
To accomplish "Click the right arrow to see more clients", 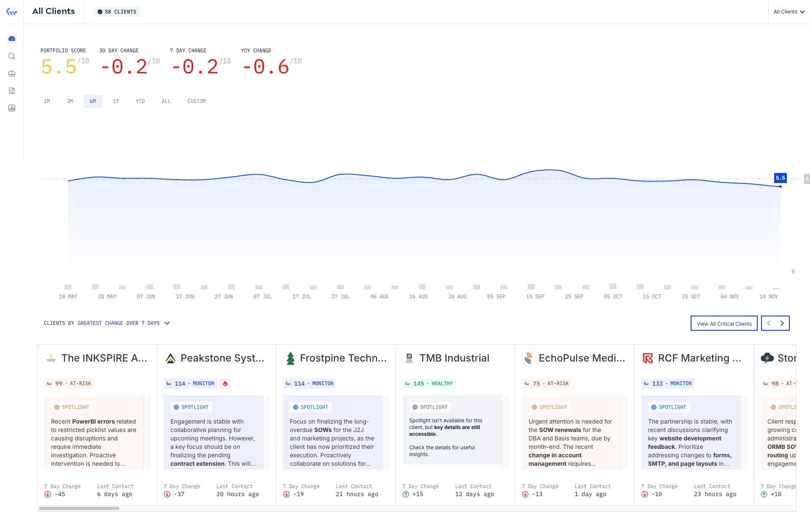I will 782,323.
